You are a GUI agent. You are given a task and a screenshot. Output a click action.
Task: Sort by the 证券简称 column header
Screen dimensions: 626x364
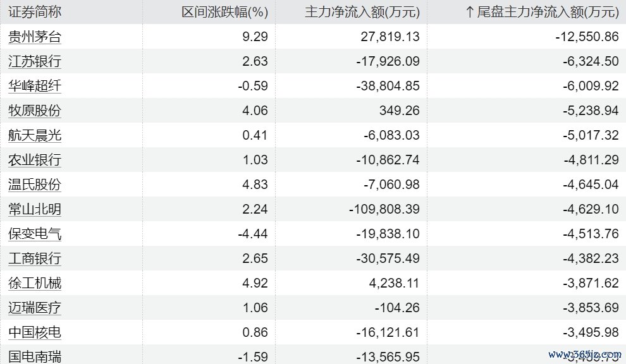35,11
